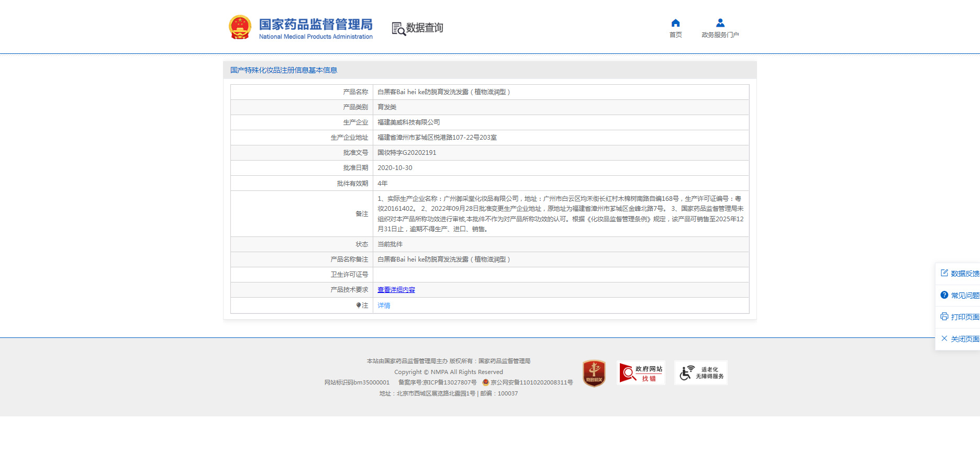This screenshot has width=980, height=475.
Task: Click the 政务服务门户 person icon
Action: coord(720,22)
